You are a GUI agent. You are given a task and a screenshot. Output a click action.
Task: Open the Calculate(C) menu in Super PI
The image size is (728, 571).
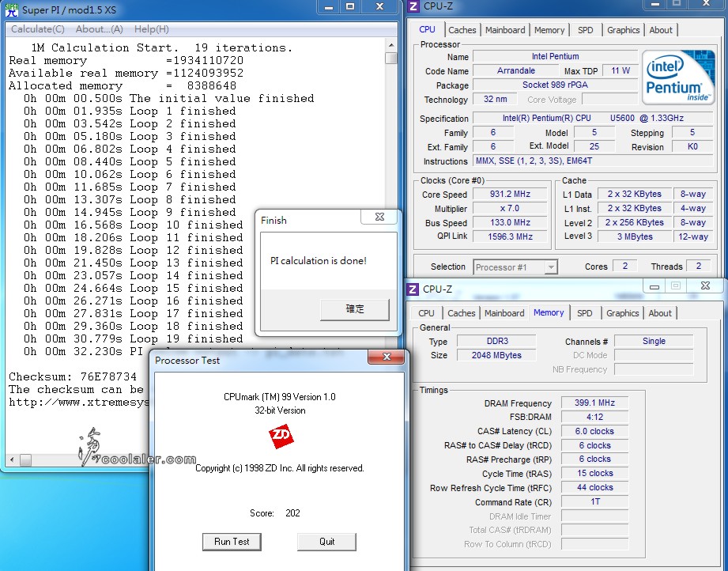pyautogui.click(x=38, y=29)
